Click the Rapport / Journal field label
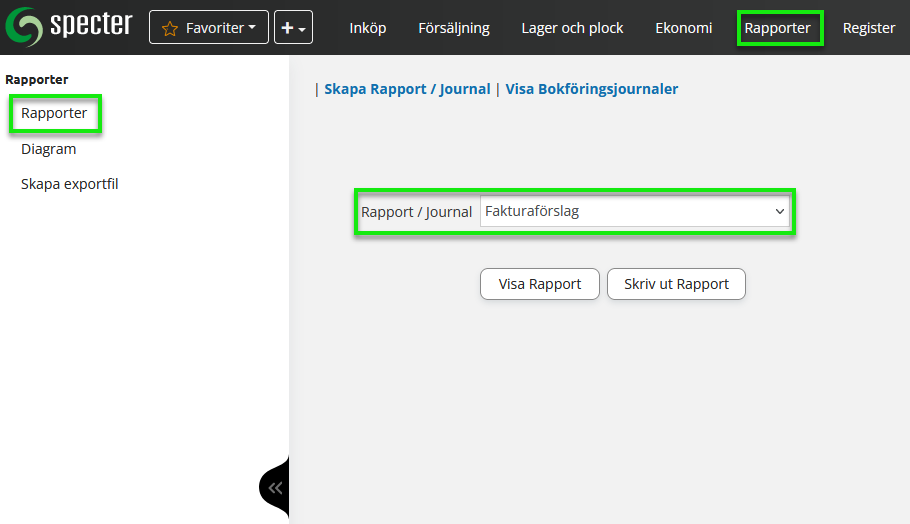Viewport: 910px width, 524px height. pos(416,212)
